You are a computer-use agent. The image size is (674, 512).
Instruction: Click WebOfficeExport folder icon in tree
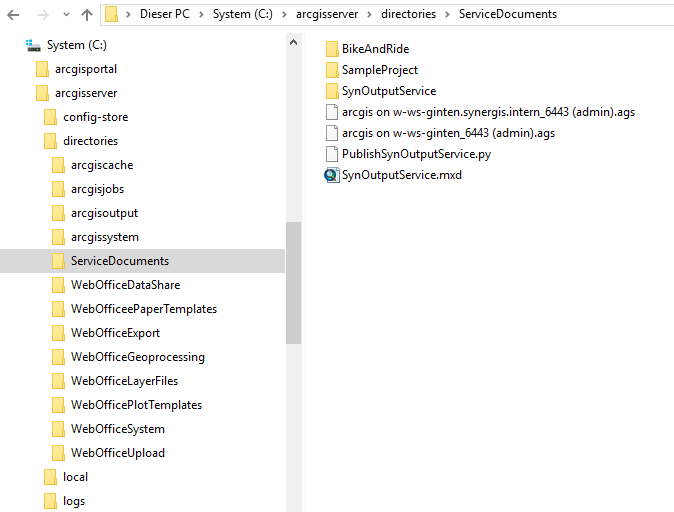pos(58,333)
